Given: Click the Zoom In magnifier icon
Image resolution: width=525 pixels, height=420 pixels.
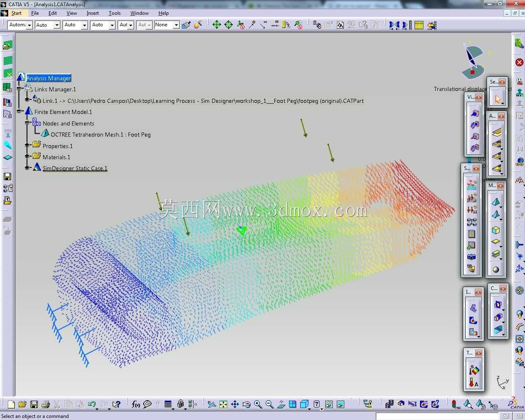Looking at the screenshot, I should 258,404.
